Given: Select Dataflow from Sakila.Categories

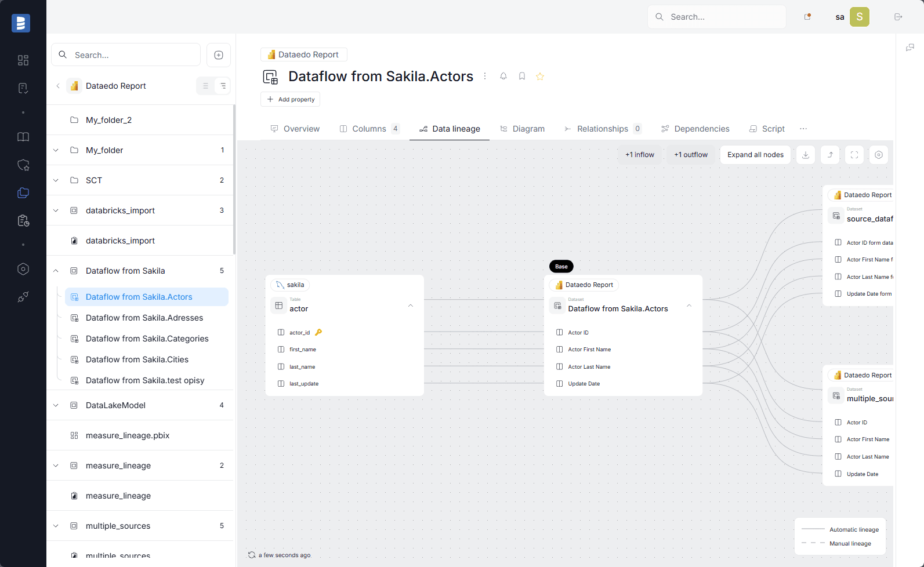Looking at the screenshot, I should pyautogui.click(x=146, y=339).
